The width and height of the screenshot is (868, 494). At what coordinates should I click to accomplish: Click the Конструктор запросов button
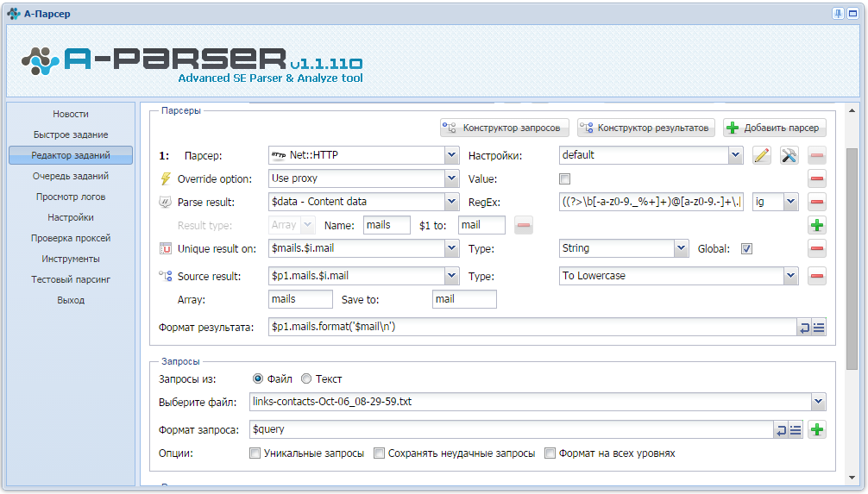click(x=504, y=128)
